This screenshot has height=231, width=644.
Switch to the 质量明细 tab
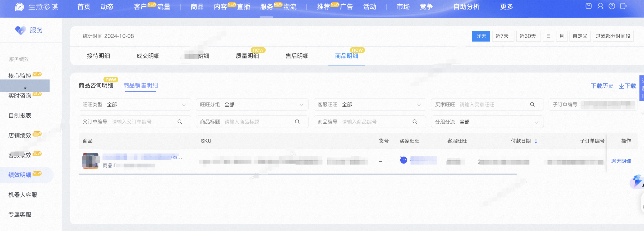[247, 56]
